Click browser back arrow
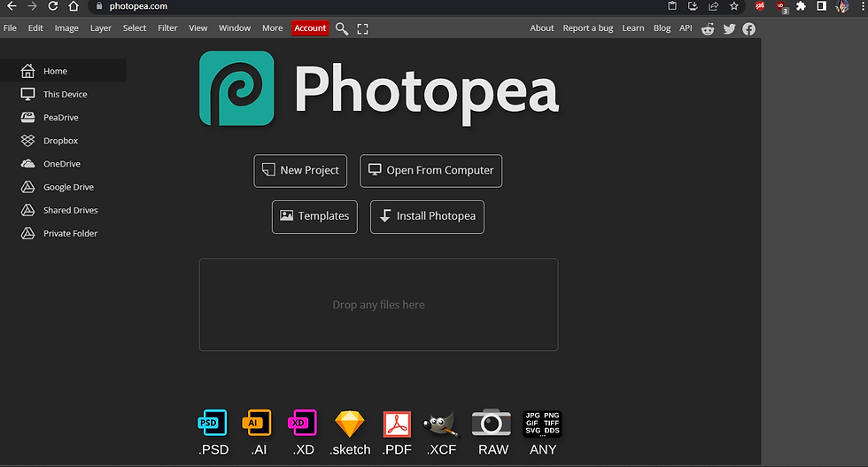868x467 pixels. click(x=12, y=6)
